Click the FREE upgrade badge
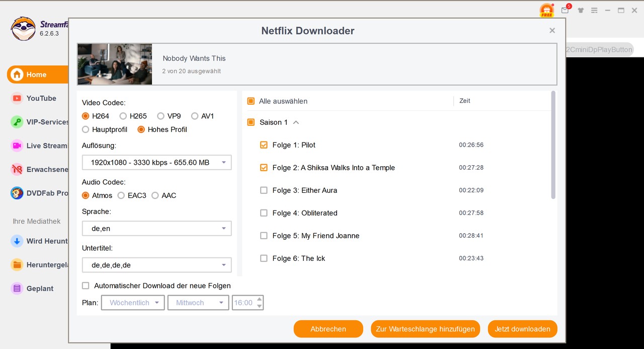Image resolution: width=644 pixels, height=349 pixels. point(546,10)
